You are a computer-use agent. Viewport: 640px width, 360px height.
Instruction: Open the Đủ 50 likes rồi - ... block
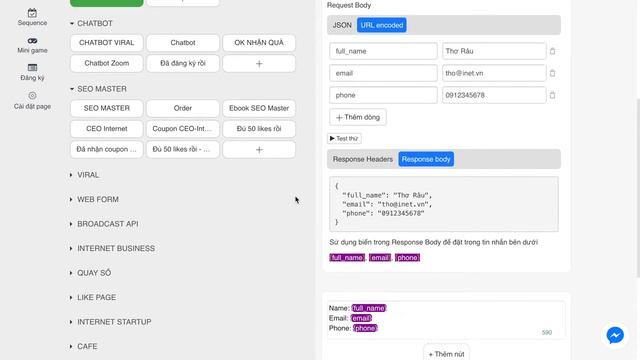[183, 149]
